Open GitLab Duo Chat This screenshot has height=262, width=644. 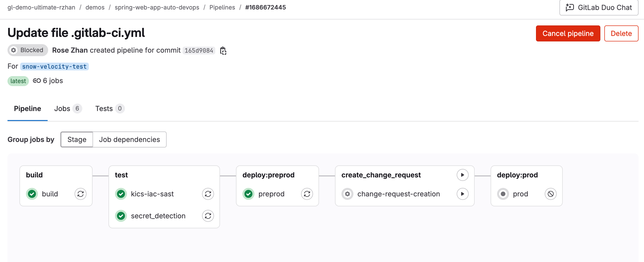599,7
